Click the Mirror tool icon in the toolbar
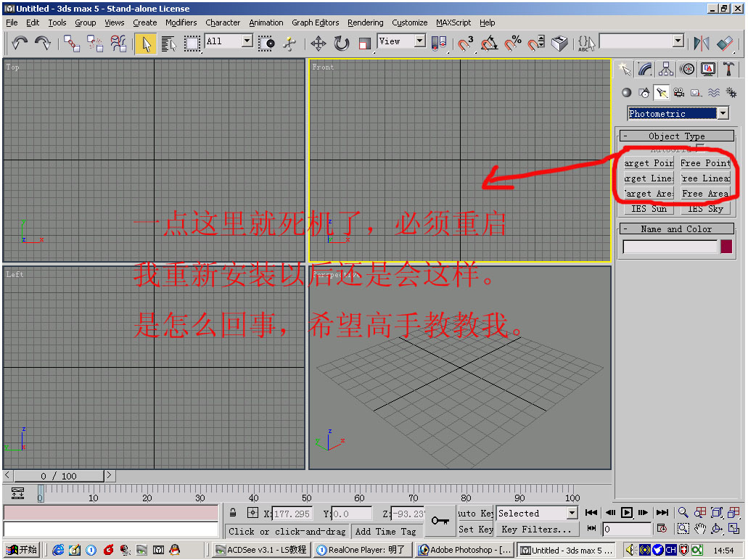 [701, 43]
